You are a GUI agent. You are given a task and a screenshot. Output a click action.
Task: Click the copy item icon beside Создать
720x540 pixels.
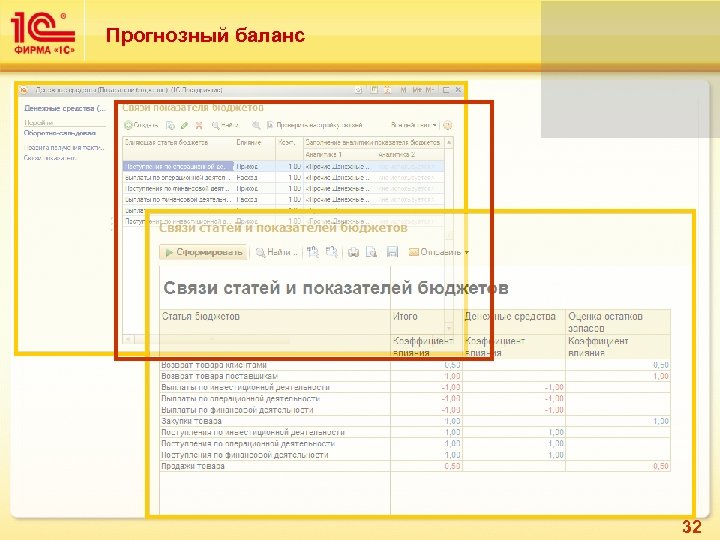pyautogui.click(x=170, y=125)
